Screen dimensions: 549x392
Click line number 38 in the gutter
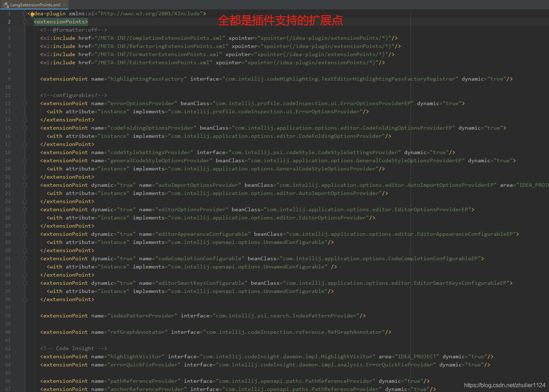pyautogui.click(x=8, y=316)
